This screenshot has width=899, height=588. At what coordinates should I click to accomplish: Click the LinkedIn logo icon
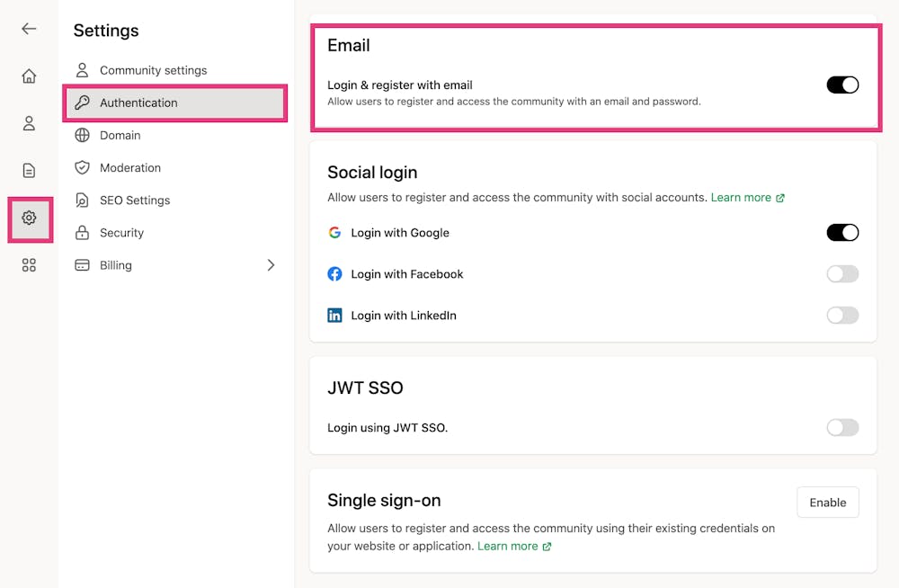point(334,316)
